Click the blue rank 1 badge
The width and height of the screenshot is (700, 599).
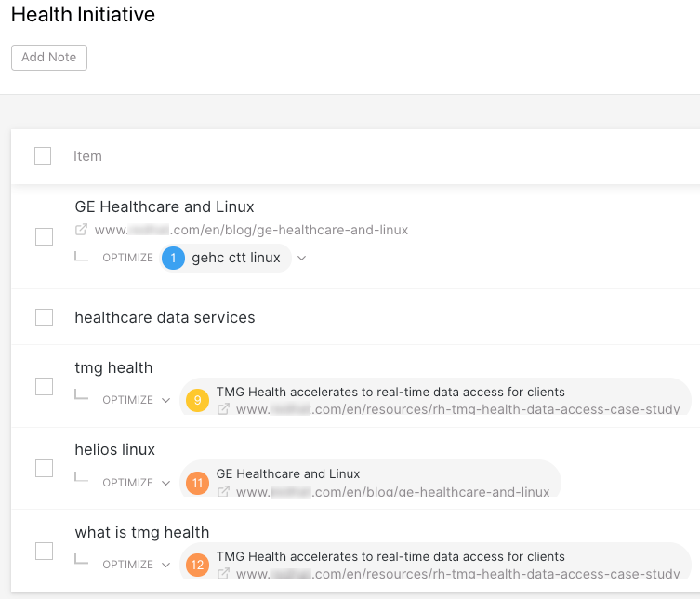pyautogui.click(x=173, y=259)
